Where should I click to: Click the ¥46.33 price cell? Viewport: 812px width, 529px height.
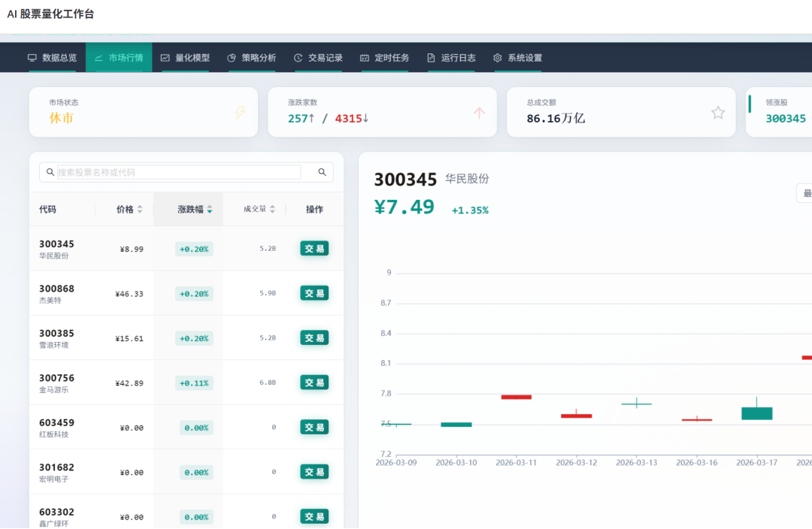(129, 294)
